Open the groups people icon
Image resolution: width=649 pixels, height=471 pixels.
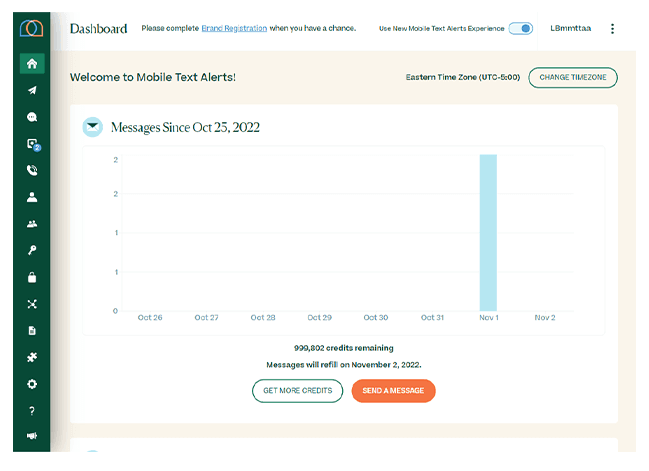click(32, 224)
